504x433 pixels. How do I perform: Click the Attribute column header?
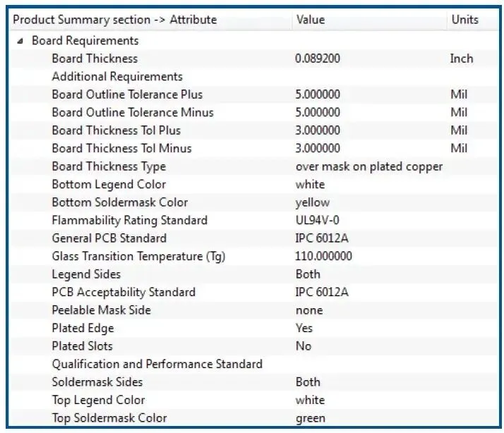pyautogui.click(x=115, y=20)
